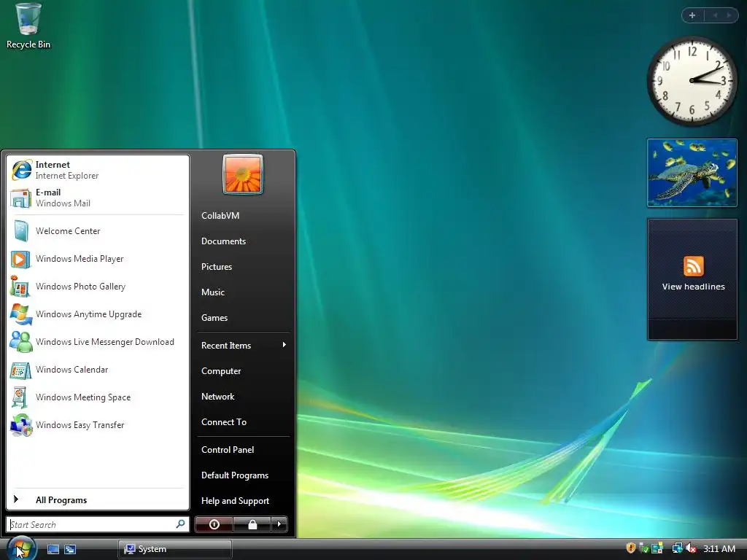Viewport: 747px width, 560px height.
Task: Launch Windows Mail E-mail entry
Action: coord(98,198)
